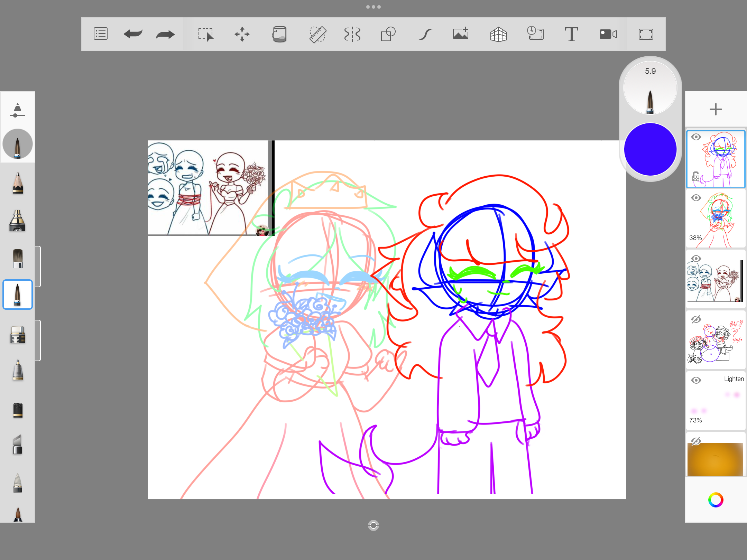Expand the three-dot handle at top
Viewport: 747px width, 560px height.
(373, 7)
